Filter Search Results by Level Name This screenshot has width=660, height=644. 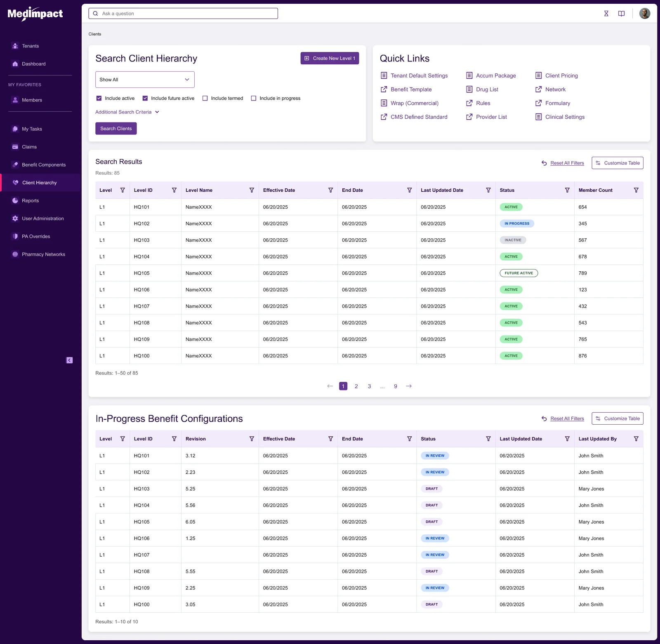252,190
